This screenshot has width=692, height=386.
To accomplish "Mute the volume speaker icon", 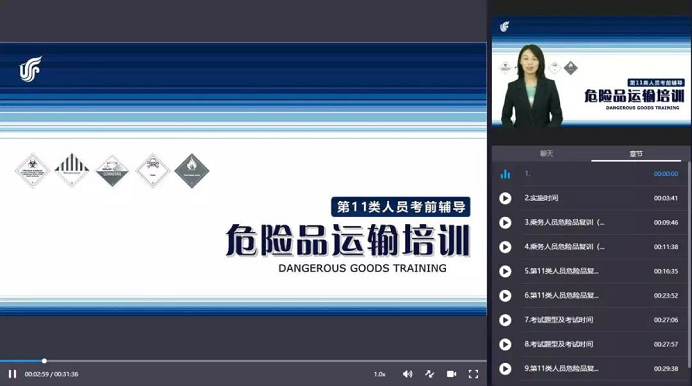I will coord(407,374).
